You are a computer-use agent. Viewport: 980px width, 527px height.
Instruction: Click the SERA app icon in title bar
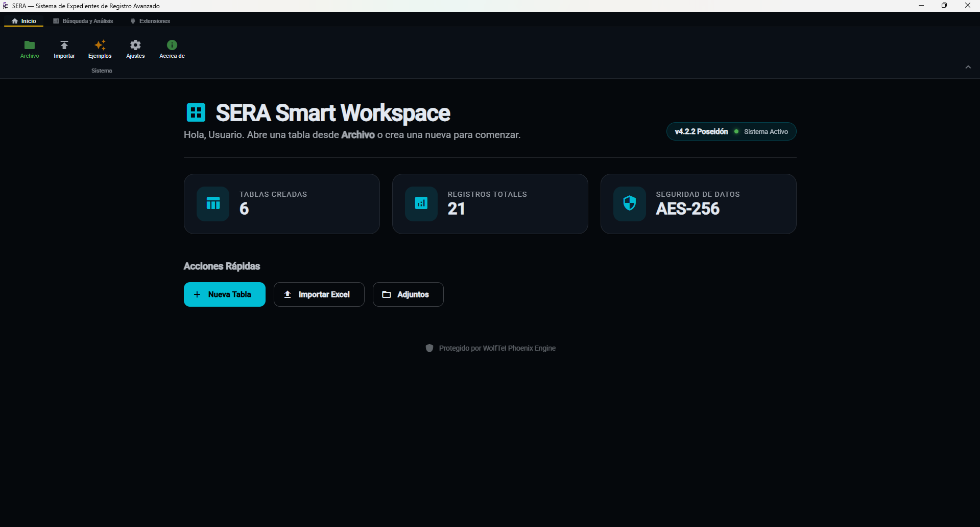pos(6,6)
